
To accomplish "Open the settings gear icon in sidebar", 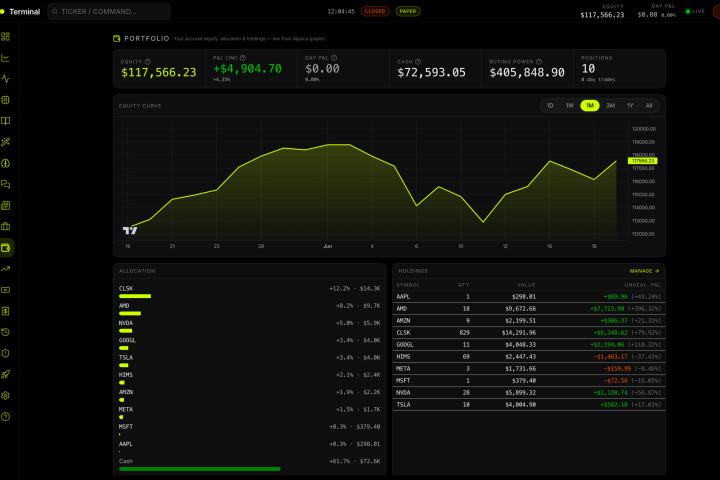I will [6, 396].
